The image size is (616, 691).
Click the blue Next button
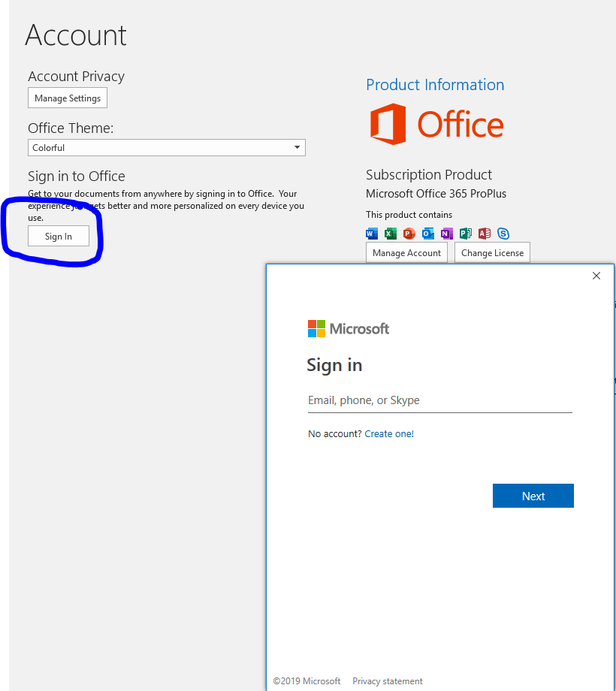(533, 496)
